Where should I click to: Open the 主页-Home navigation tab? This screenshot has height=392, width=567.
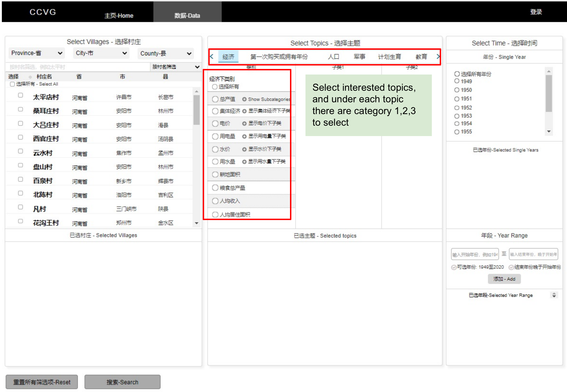119,16
